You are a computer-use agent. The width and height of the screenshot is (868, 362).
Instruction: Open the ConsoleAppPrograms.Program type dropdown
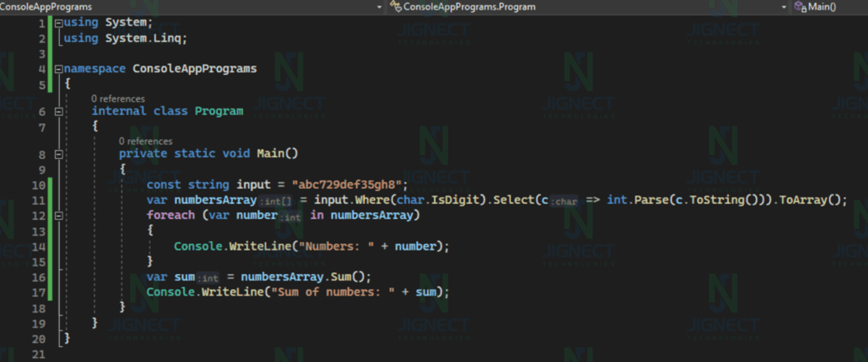[590, 7]
